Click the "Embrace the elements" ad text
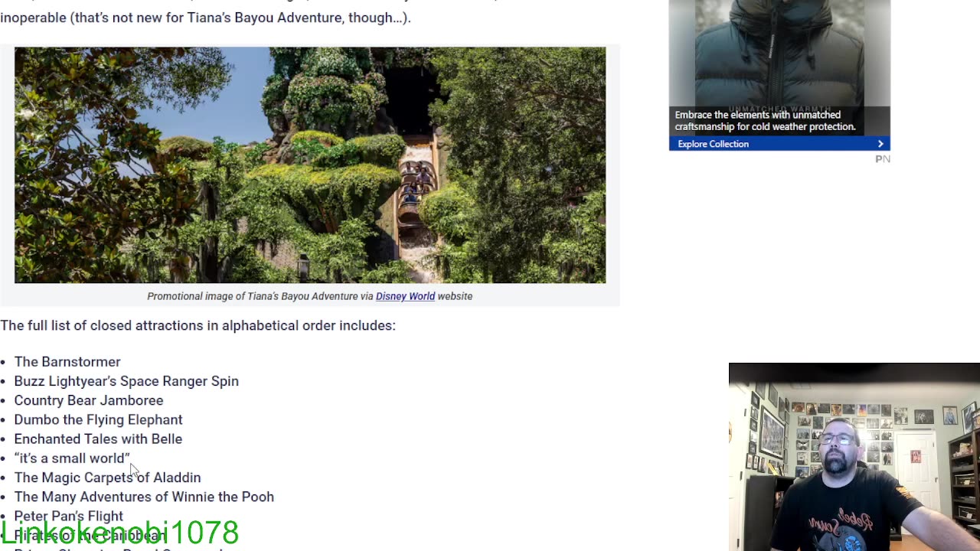 (x=765, y=121)
